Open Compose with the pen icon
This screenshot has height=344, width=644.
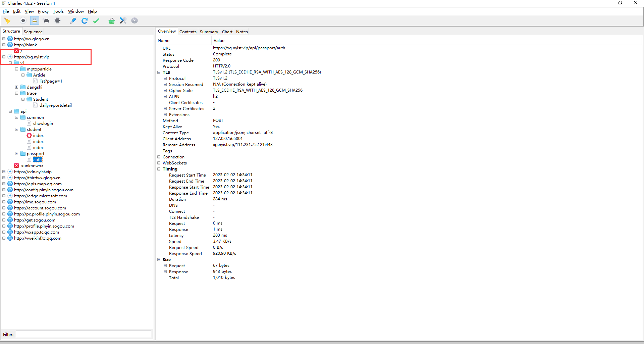pyautogui.click(x=73, y=21)
